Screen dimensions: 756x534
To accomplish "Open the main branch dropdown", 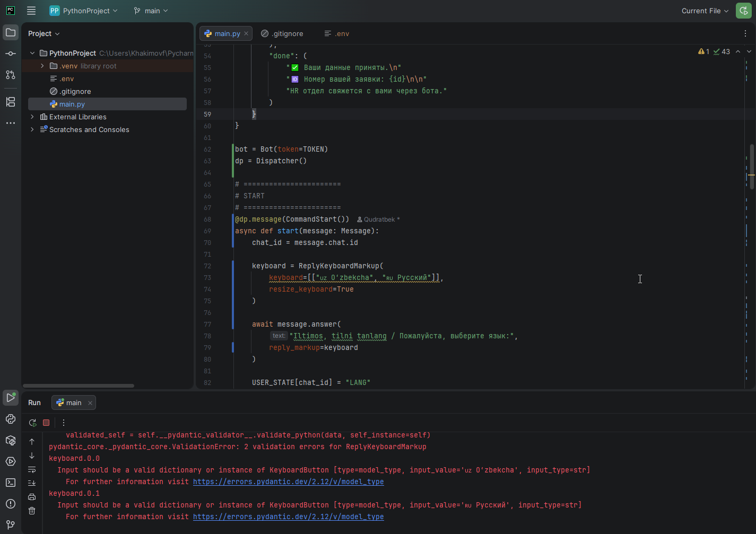I will pos(151,11).
